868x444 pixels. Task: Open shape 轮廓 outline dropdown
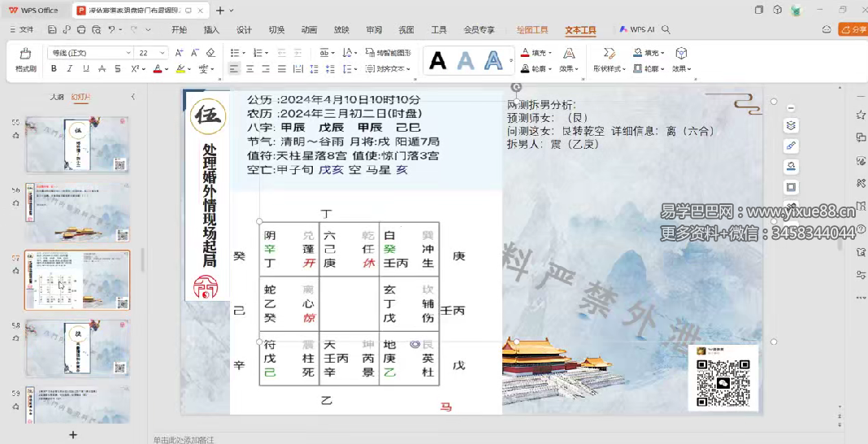pyautogui.click(x=649, y=68)
